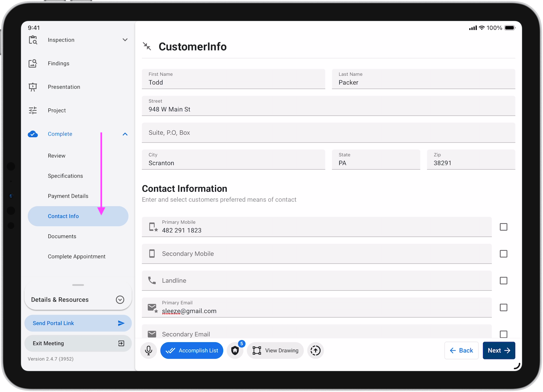Click the Exit Meeting door icon
Viewport: 543px width, 392px height.
tap(121, 343)
